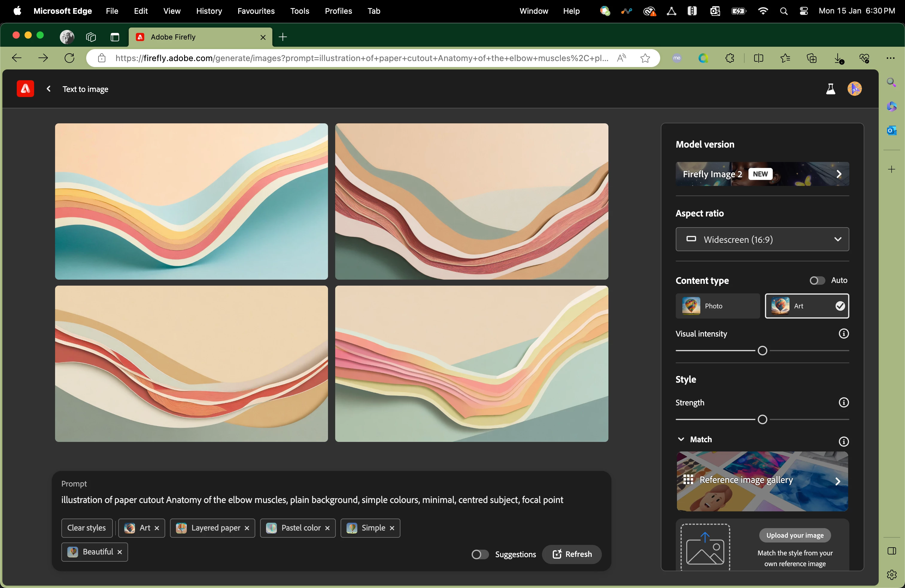Screen dimensions: 905x588
Task: Remove the Layered paper style tag
Action: pyautogui.click(x=247, y=528)
